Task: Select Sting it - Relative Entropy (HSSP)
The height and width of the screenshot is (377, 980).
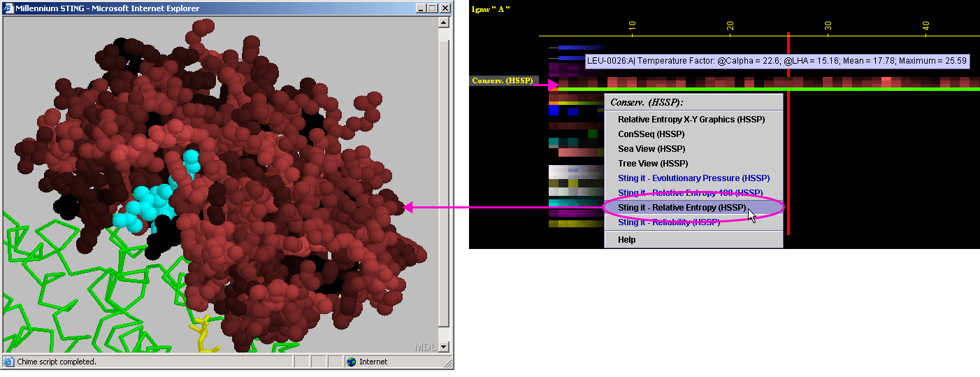Action: 681,208
